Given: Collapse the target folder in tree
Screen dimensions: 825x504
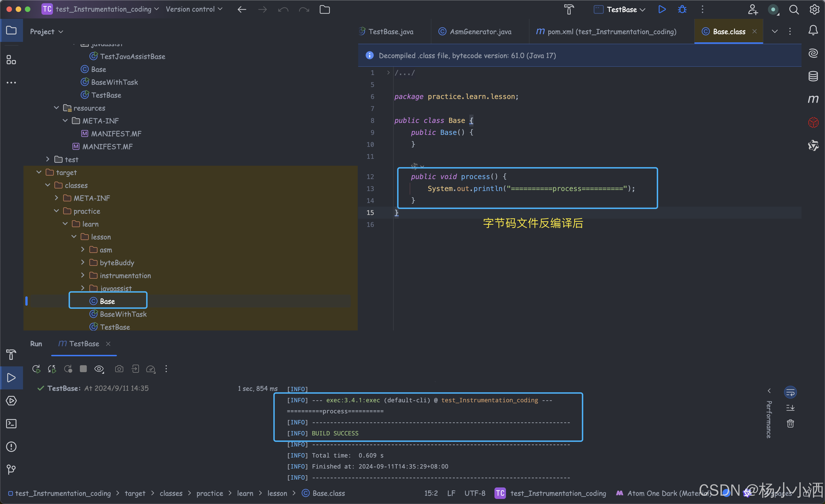Looking at the screenshot, I should (39, 172).
